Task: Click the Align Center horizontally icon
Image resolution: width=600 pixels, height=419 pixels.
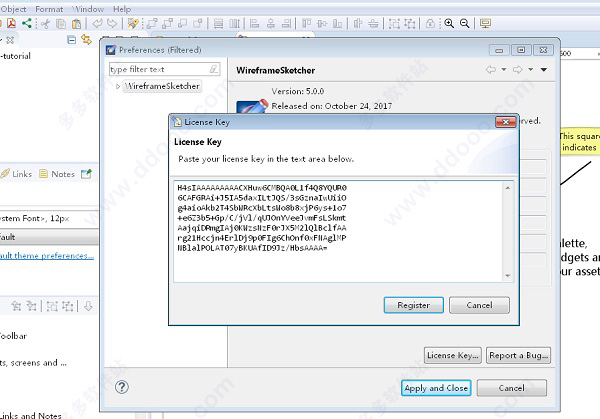Action: [x=271, y=24]
